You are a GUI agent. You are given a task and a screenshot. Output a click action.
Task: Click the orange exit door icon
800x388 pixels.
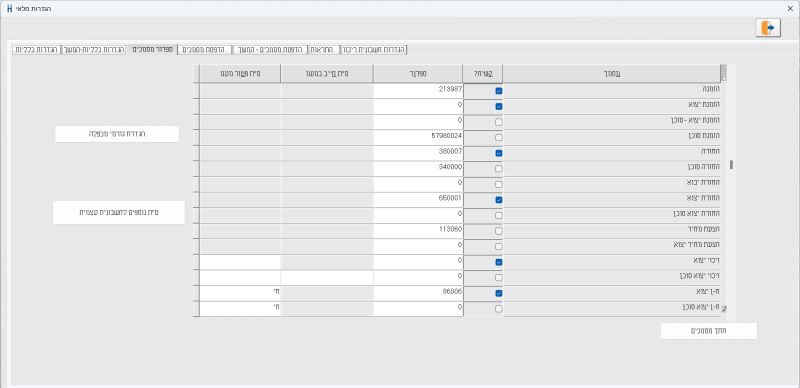pos(768,28)
